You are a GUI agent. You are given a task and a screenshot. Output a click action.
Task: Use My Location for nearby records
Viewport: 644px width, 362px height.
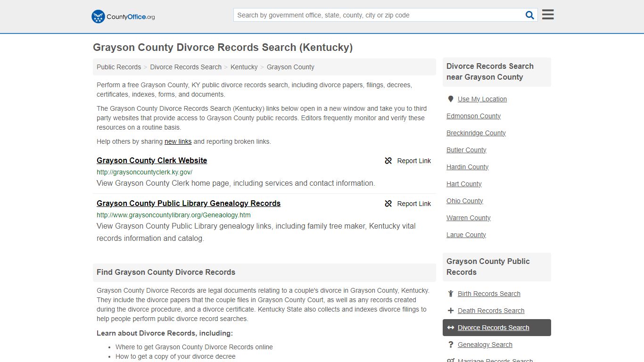[482, 99]
